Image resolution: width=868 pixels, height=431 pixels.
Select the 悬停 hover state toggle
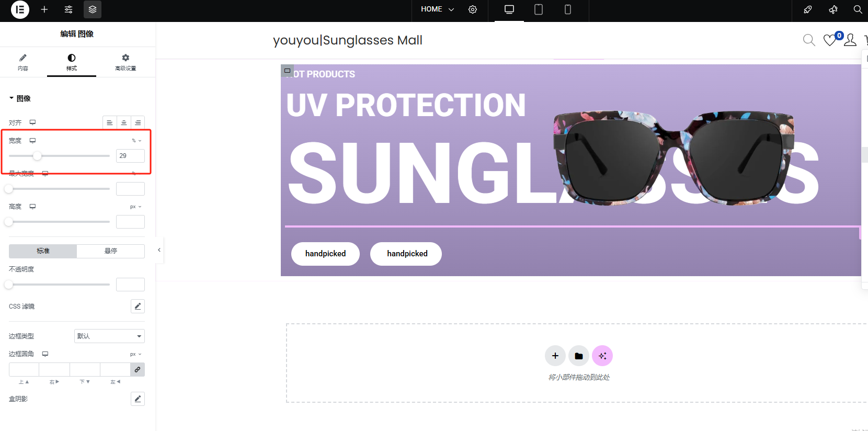coord(111,251)
